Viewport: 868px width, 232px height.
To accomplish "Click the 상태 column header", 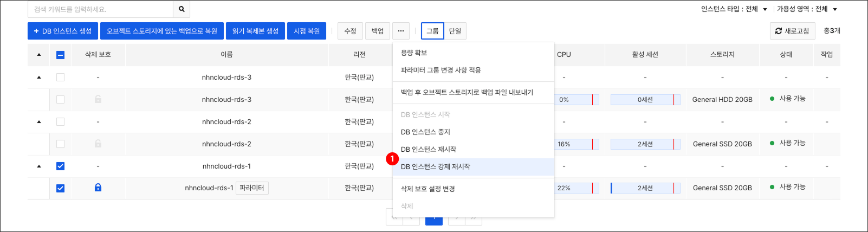I will click(786, 55).
